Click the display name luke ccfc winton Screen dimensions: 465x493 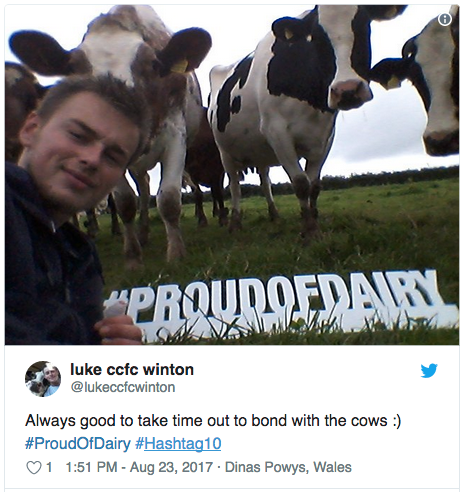click(x=132, y=369)
